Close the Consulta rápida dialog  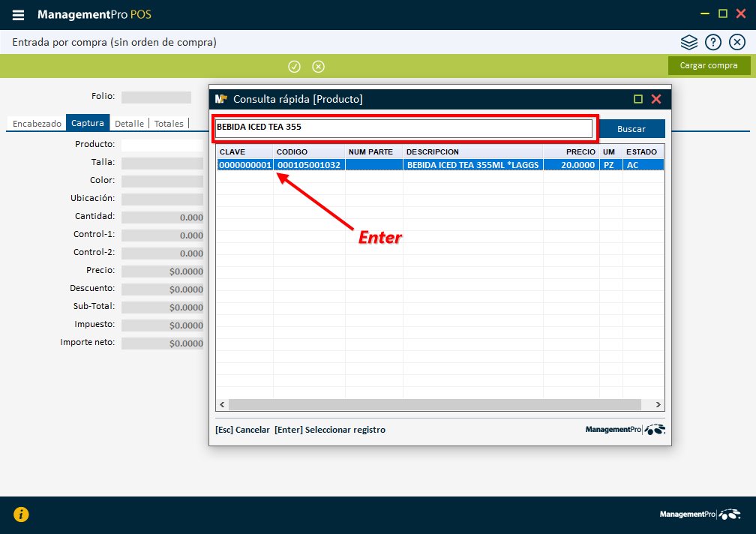(656, 99)
